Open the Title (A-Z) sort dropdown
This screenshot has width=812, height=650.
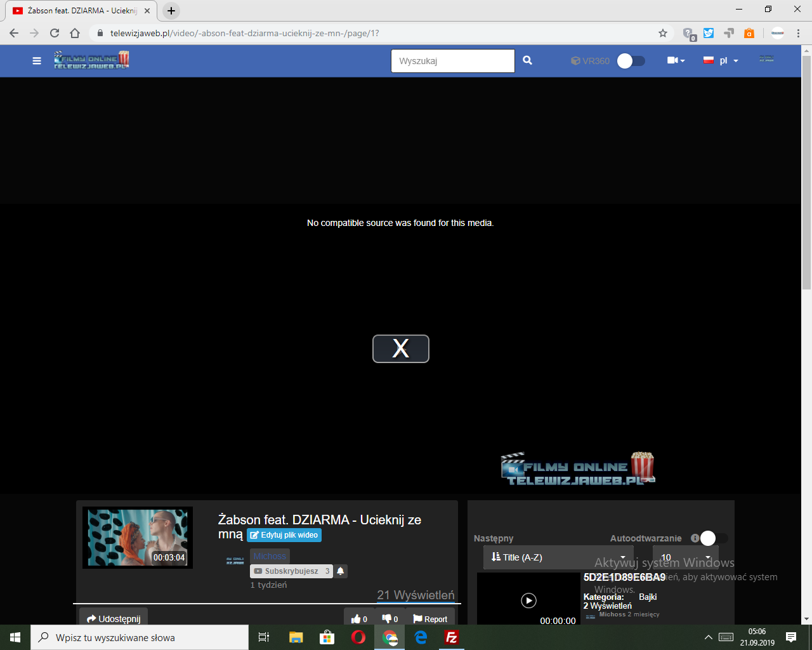(558, 557)
